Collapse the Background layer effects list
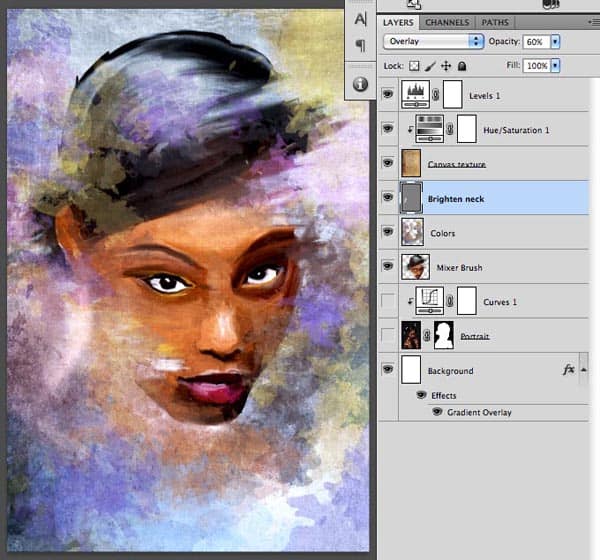 click(583, 369)
